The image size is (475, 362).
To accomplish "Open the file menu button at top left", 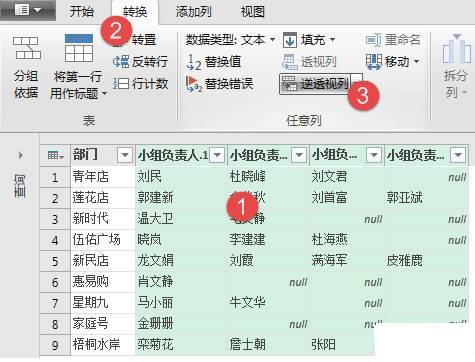I will (x=27, y=10).
